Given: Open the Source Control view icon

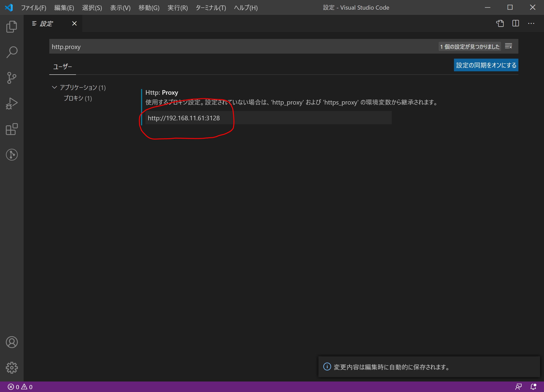Looking at the screenshot, I should pyautogui.click(x=12, y=78).
